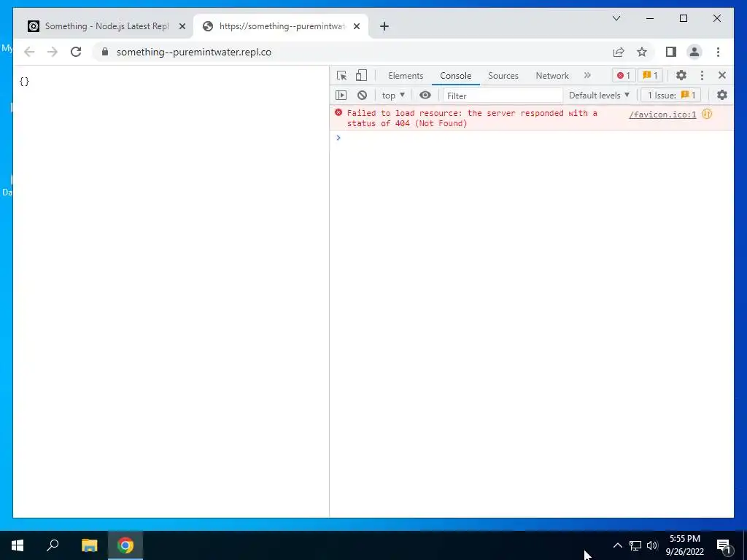
Task: Open the Elements panel tab
Action: (406, 76)
